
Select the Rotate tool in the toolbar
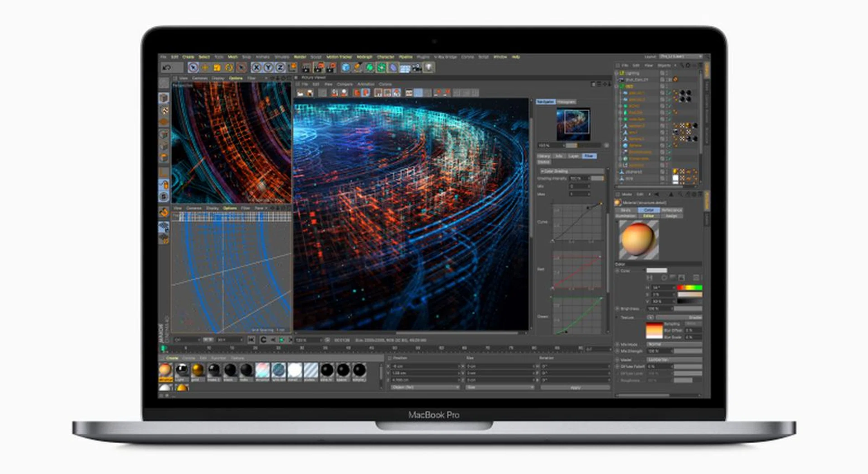pyautogui.click(x=229, y=67)
